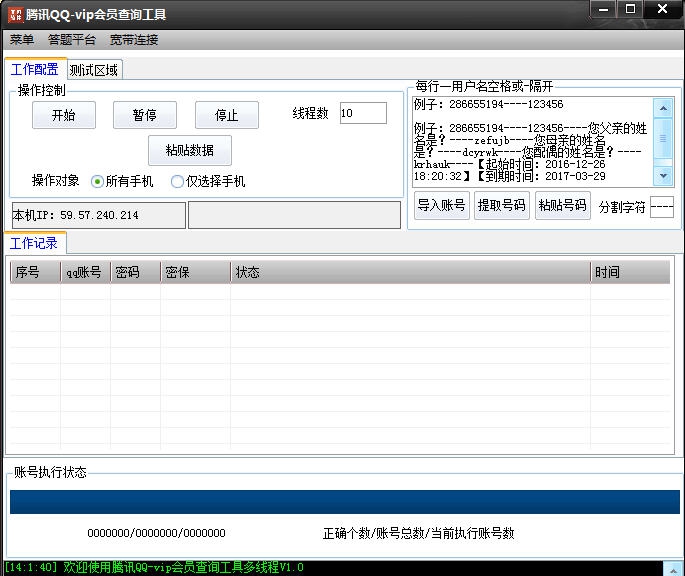Switch to the 测试区域 tab
Viewport: 685px width, 576px height.
[94, 70]
